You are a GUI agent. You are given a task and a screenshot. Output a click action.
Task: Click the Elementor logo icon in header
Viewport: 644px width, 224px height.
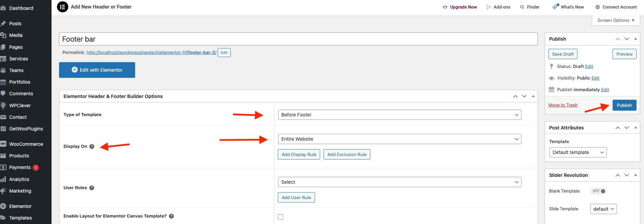pos(62,7)
